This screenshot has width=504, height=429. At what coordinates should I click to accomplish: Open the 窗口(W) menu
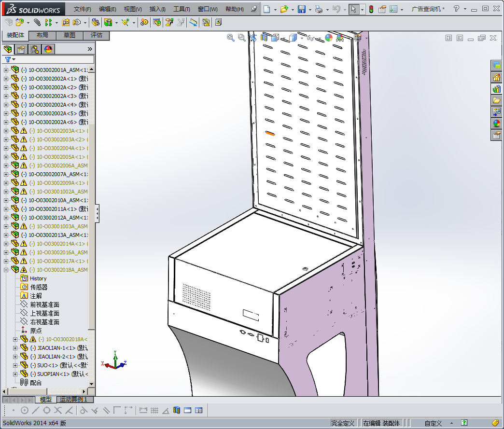pos(208,9)
